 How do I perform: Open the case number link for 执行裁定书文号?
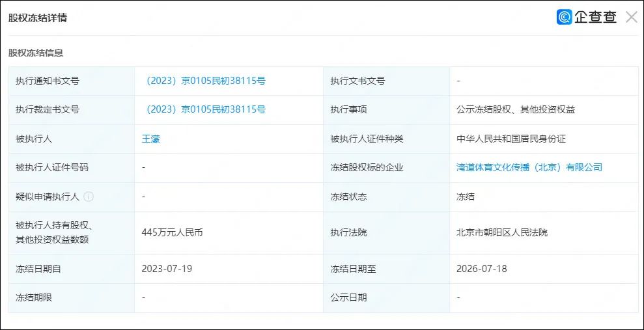(x=204, y=109)
